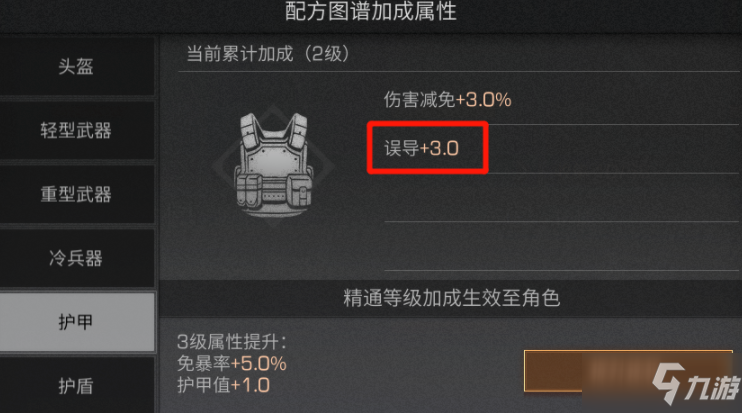The width and height of the screenshot is (742, 413).
Task: Click the 当前累计加成 heading text
Action: [x=240, y=53]
